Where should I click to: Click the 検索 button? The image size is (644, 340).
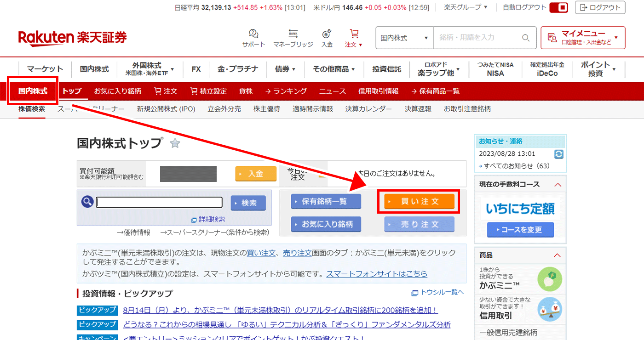(x=248, y=203)
